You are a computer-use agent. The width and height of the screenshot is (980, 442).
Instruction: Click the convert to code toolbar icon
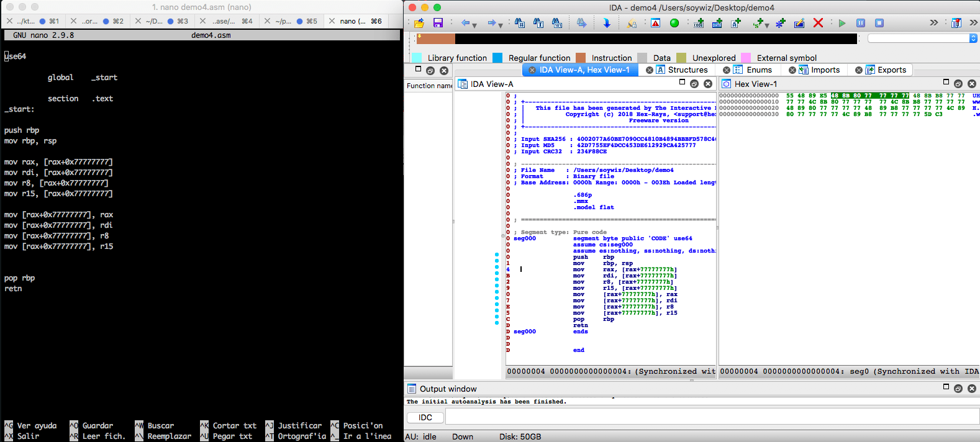[x=699, y=23]
